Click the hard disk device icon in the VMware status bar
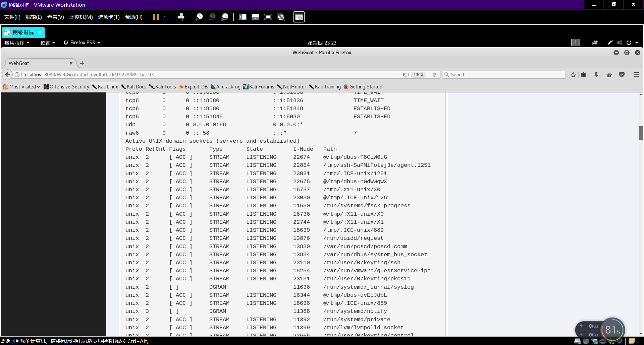The height and width of the screenshot is (345, 644). [x=578, y=341]
